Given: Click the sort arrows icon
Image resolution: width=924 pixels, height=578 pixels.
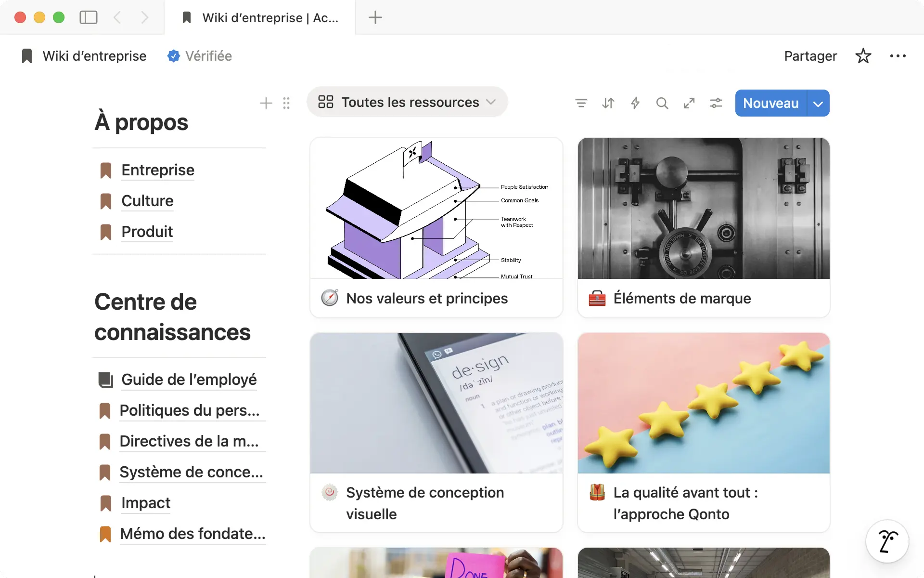Looking at the screenshot, I should point(608,103).
